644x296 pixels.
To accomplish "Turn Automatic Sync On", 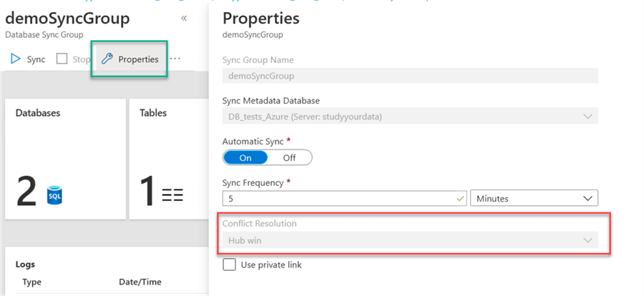I will 245,157.
